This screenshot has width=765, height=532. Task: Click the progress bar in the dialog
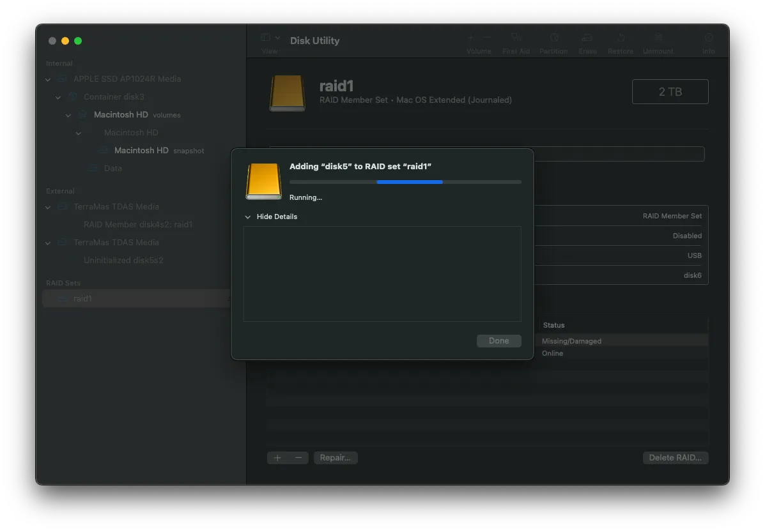[405, 182]
